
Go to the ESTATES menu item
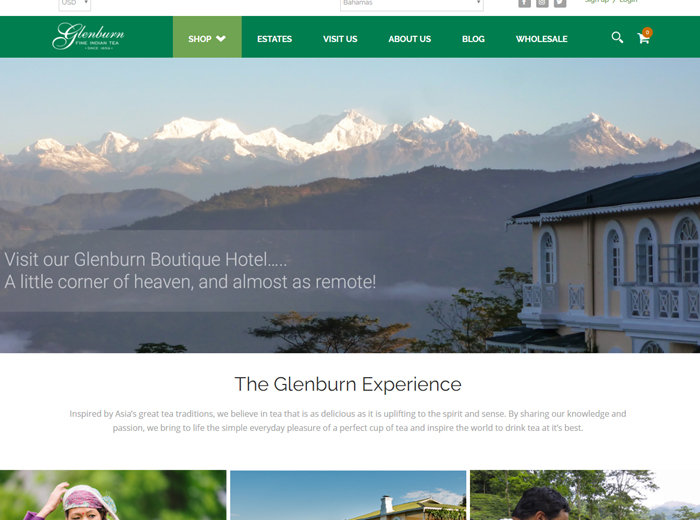(x=275, y=39)
